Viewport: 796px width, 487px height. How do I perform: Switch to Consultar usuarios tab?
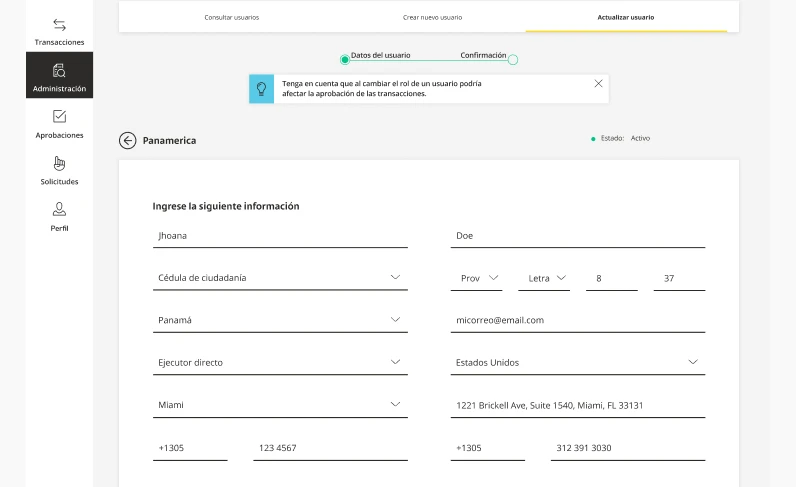coord(231,17)
